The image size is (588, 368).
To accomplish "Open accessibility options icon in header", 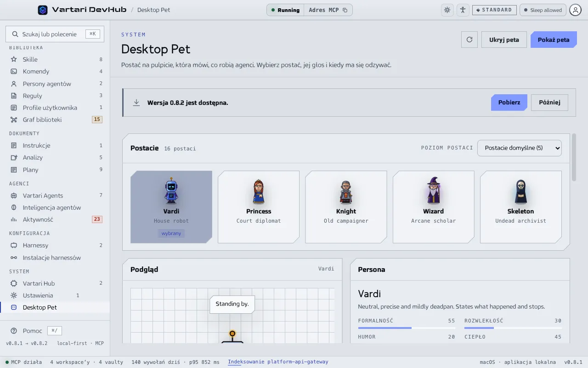I will [463, 10].
